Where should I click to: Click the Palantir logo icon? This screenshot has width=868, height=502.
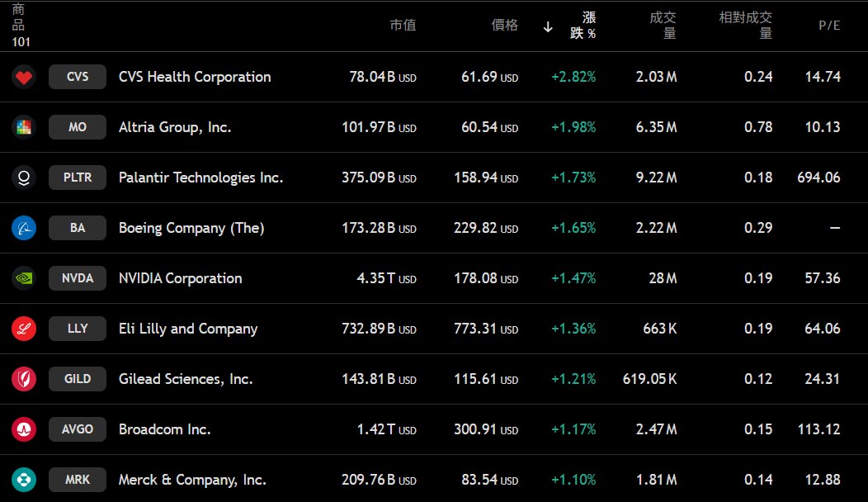tap(23, 178)
